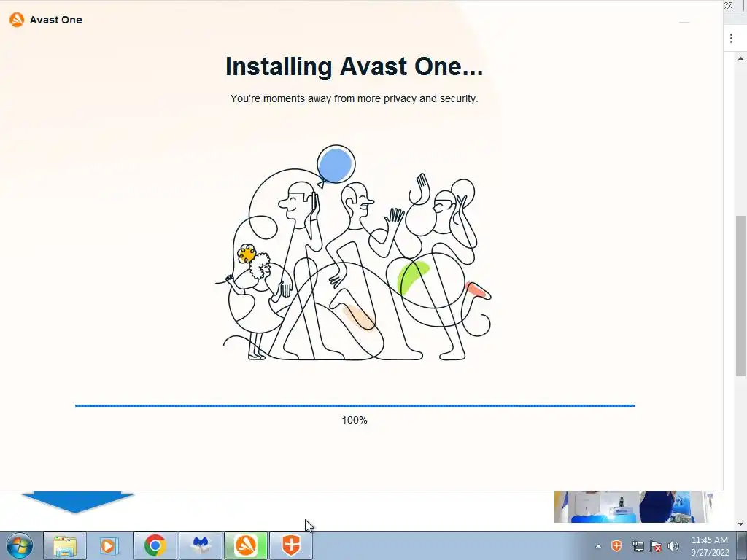Click scrollbar down arrow in browser
The height and width of the screenshot is (560, 747).
point(741,524)
